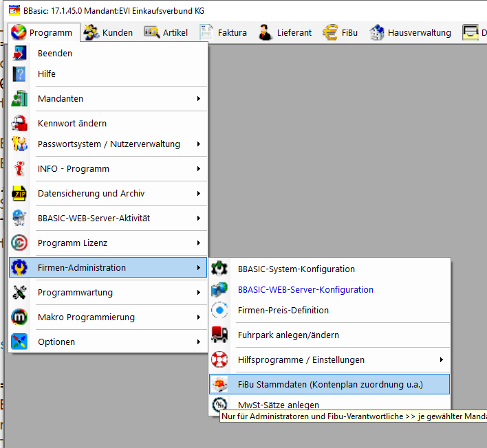487x448 pixels.
Task: Click the Mandanten building icon
Action: click(19, 99)
